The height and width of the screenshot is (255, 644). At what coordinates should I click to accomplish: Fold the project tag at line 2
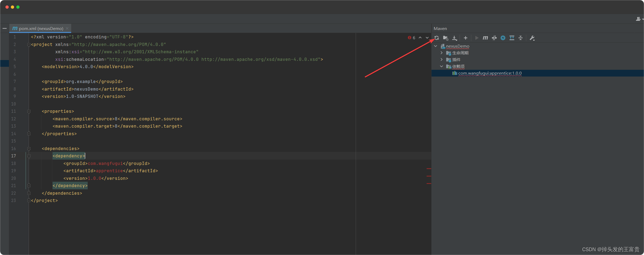[x=29, y=45]
